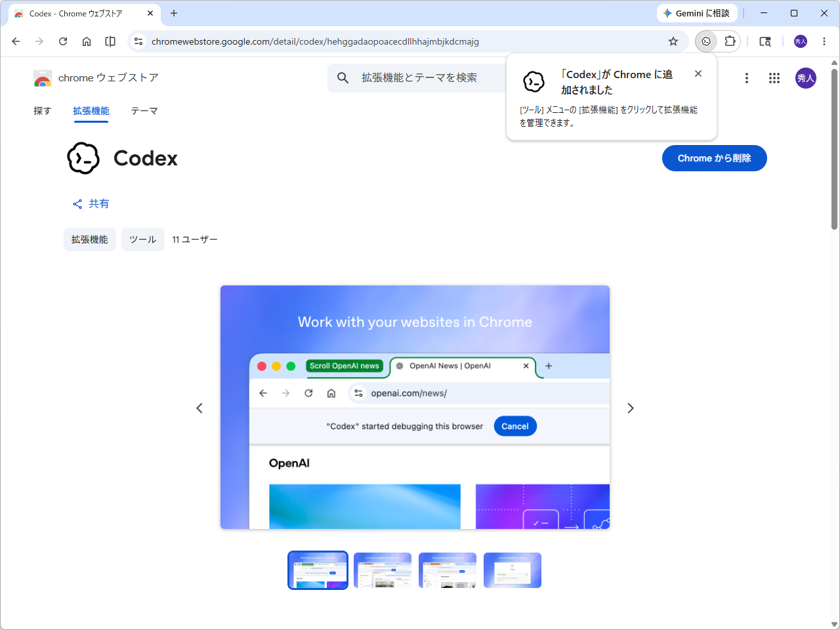Click the browser forward arrow

point(39,41)
